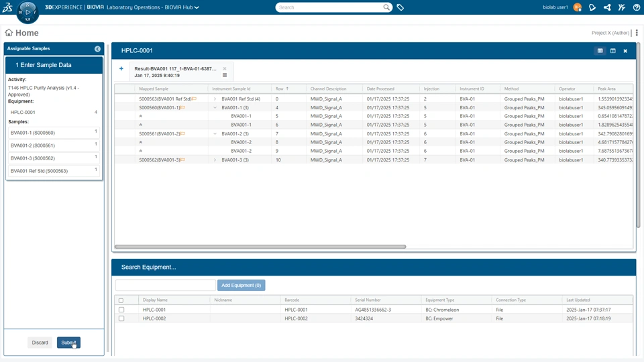The width and height of the screenshot is (644, 362).
Task: Click flag icon on S000561(BVA001-2)
Action: [182, 134]
